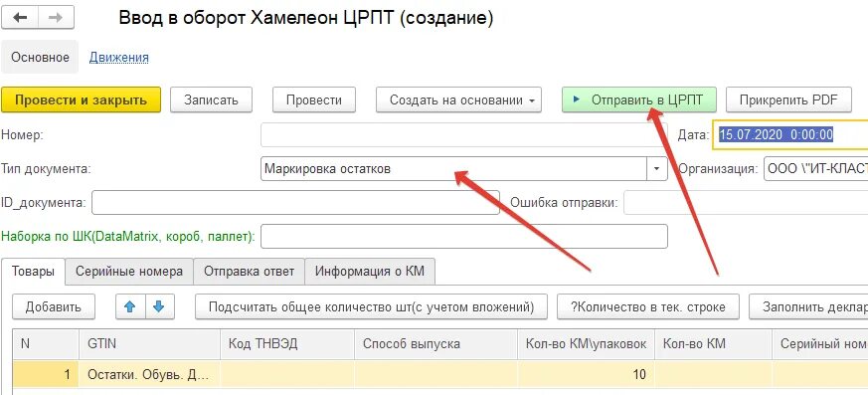Screen dimensions: 868x395
Task: Click the Записать button
Action: [211, 99]
